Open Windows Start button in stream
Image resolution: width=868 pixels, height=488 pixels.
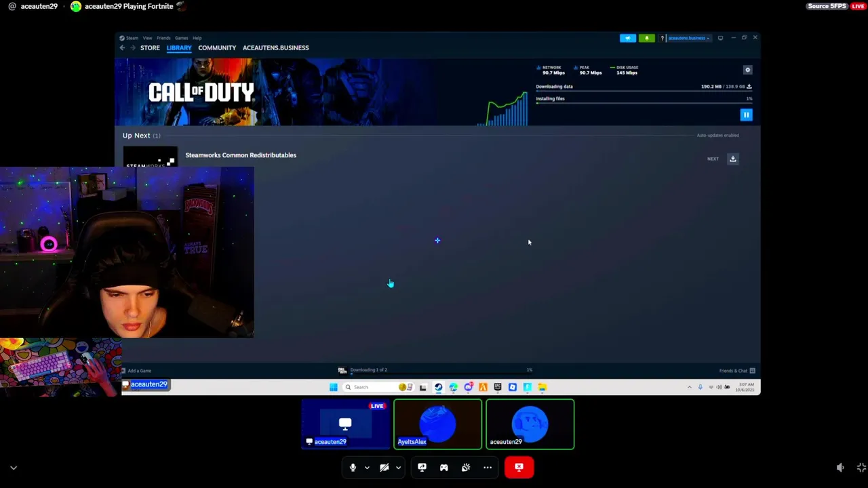[333, 387]
